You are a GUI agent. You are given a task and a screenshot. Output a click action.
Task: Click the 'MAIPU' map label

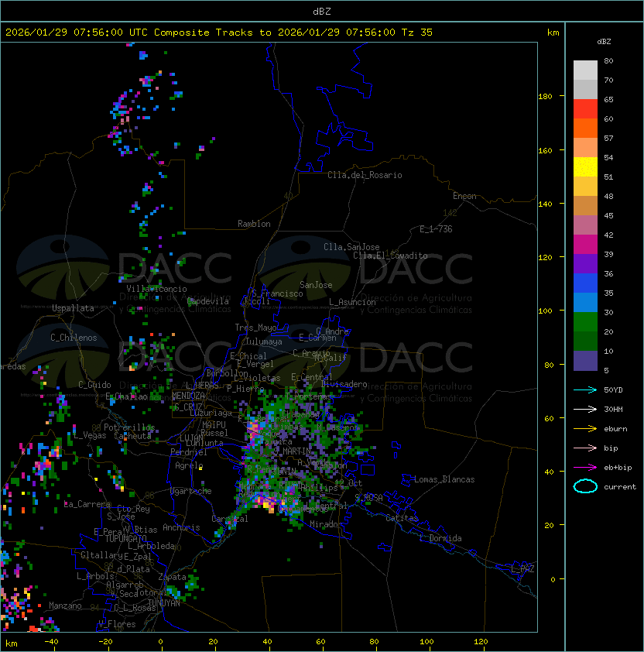coord(214,425)
